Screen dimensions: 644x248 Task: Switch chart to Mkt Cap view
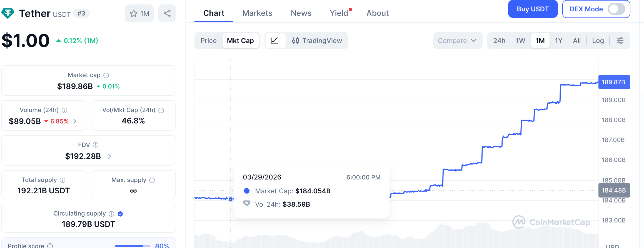point(240,41)
